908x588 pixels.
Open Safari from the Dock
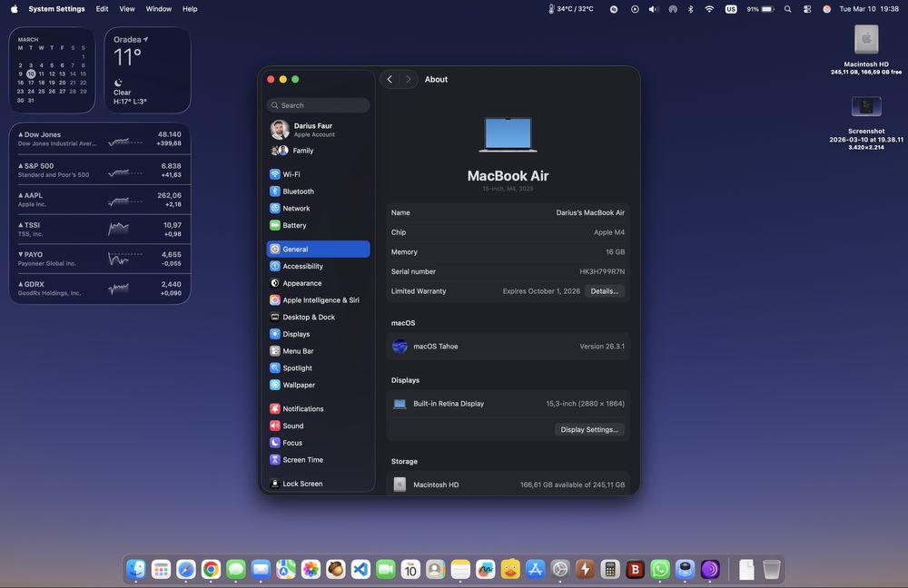click(186, 570)
